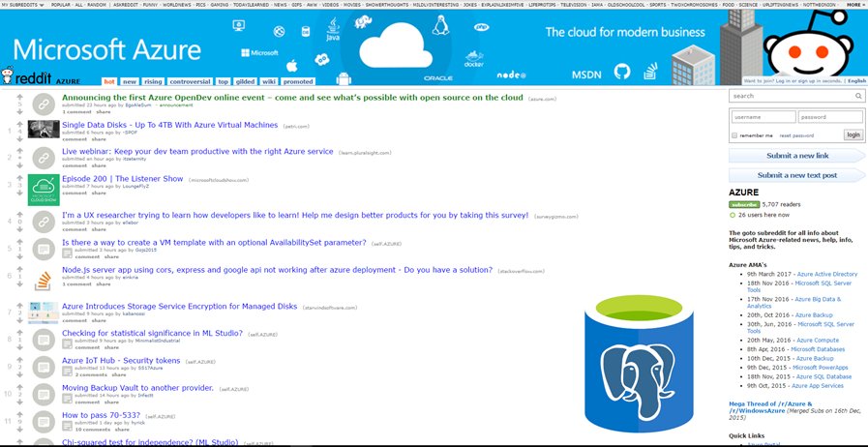This screenshot has width=868, height=447.
Task: Upvote the How to pass 70-533 post
Action: 20,414
